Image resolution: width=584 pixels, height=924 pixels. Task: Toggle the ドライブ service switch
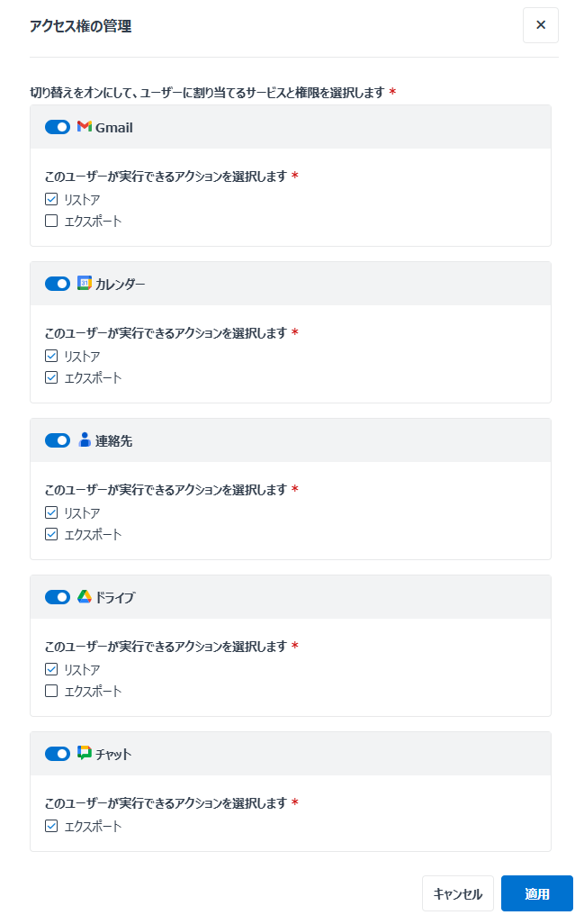[x=57, y=597]
